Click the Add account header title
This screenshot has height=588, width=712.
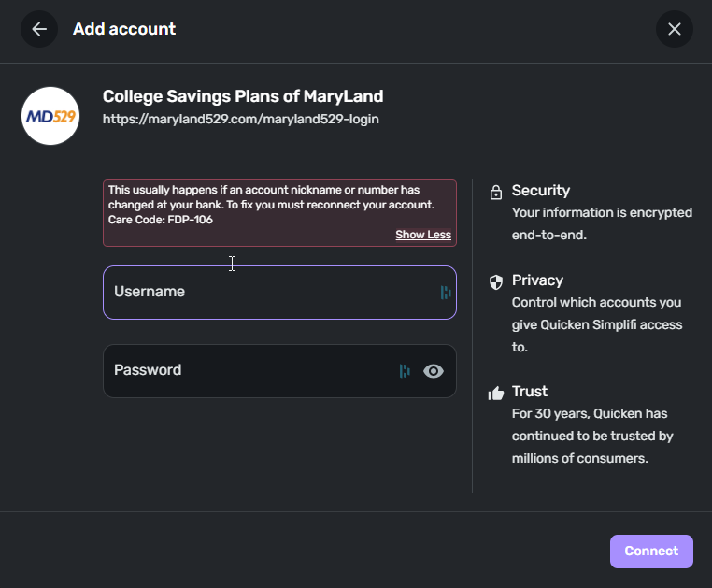(x=124, y=29)
